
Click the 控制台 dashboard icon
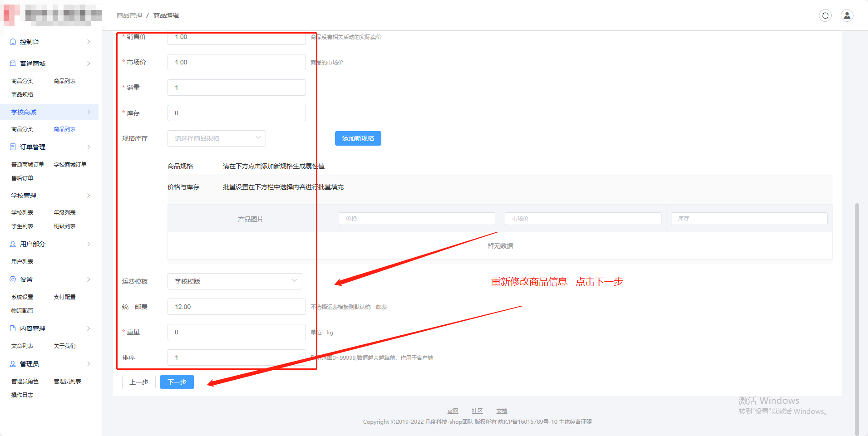pyautogui.click(x=13, y=41)
